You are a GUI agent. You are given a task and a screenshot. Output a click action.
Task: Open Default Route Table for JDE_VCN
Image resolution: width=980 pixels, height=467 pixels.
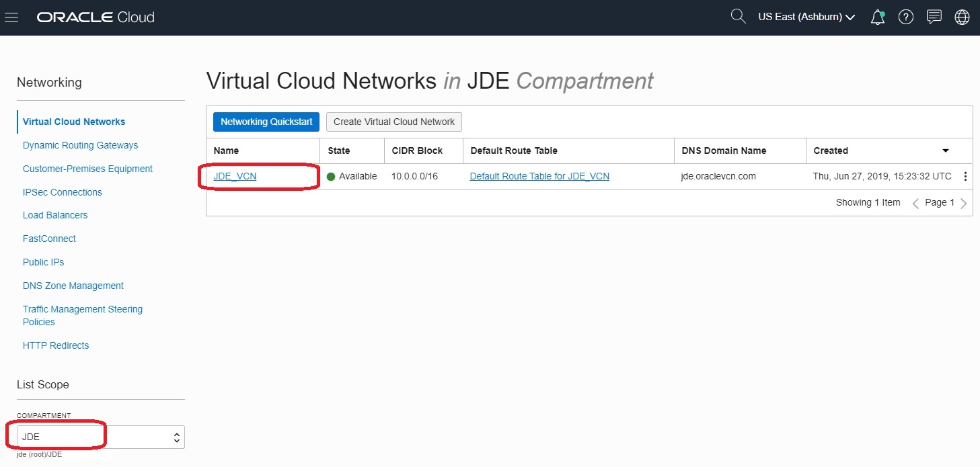point(539,176)
